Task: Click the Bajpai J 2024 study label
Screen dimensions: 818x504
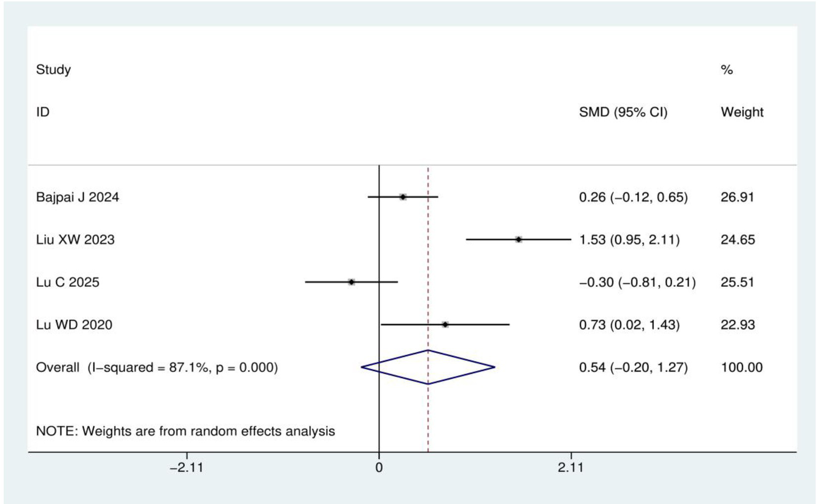Action: pos(77,197)
